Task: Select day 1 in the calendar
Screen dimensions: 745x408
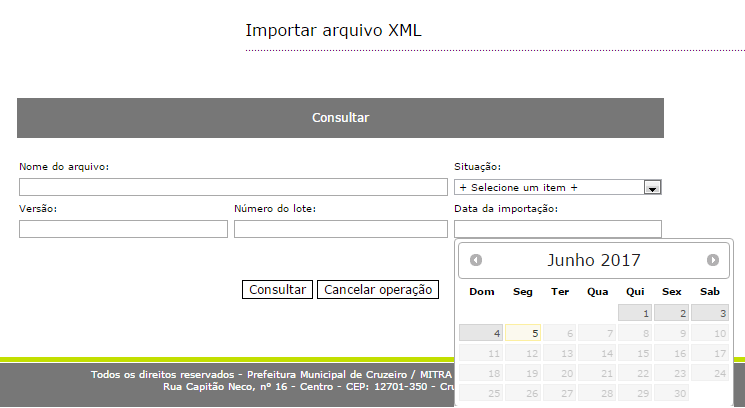Action: click(635, 313)
